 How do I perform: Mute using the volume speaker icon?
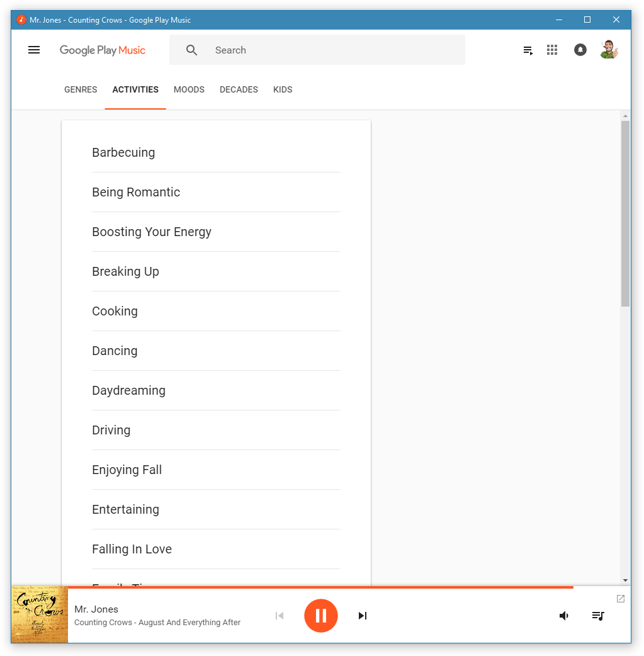click(x=564, y=616)
